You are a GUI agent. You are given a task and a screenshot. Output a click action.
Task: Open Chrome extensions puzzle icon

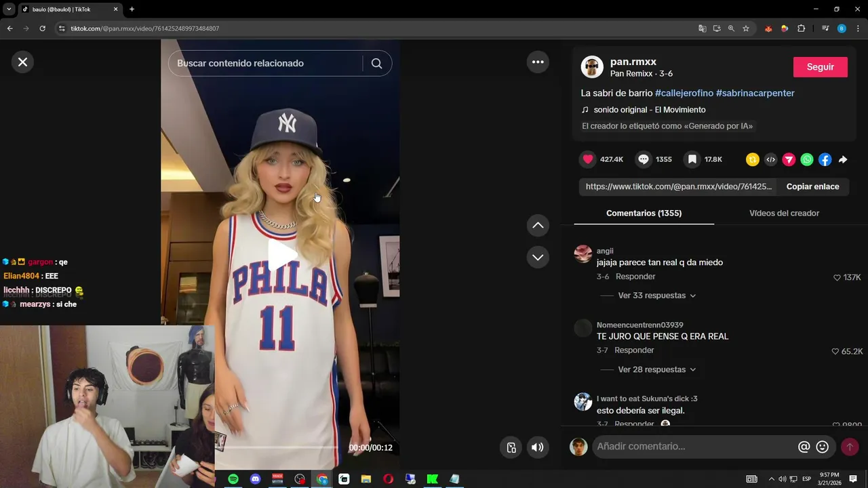801,28
